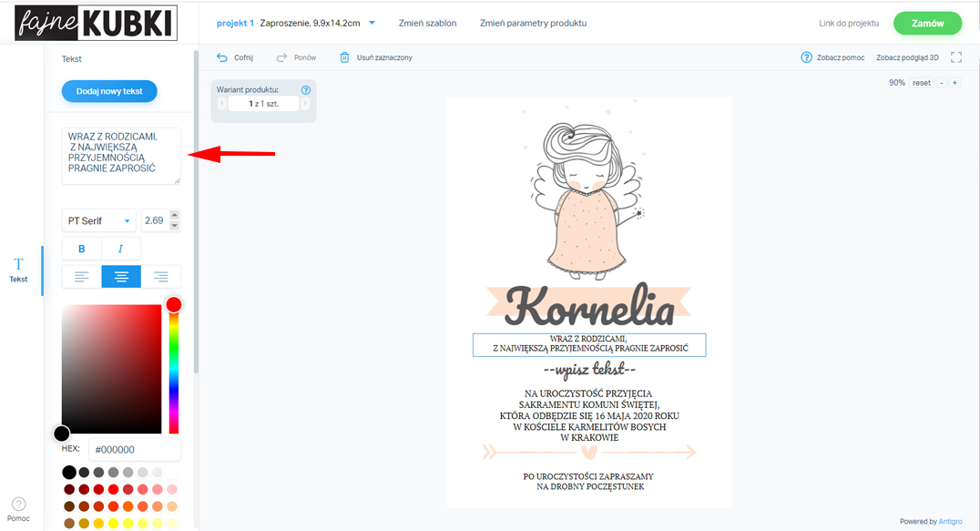Expand the projekt 1 dropdown arrow
980x531 pixels.
click(x=372, y=23)
